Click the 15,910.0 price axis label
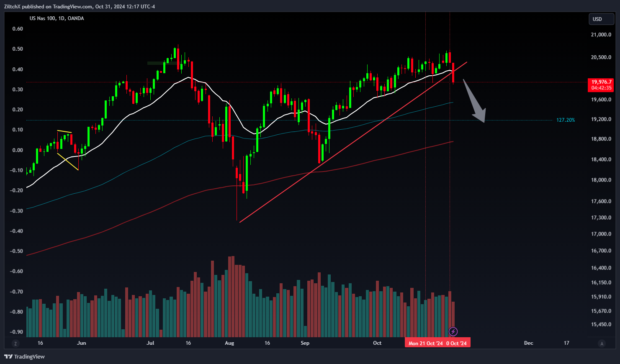Image resolution: width=620 pixels, height=364 pixels. click(x=601, y=297)
